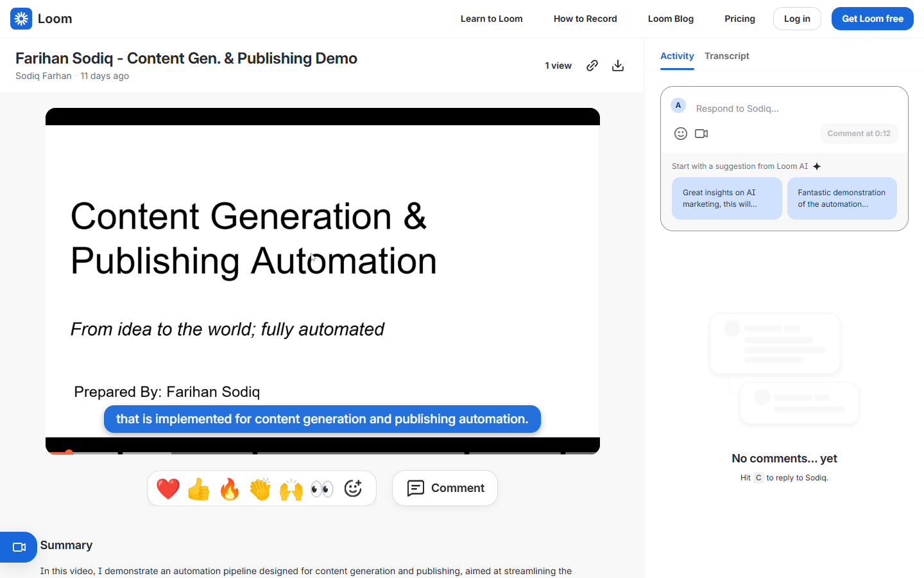Click the video progress bar
Image resolution: width=924 pixels, height=578 pixels.
click(323, 452)
